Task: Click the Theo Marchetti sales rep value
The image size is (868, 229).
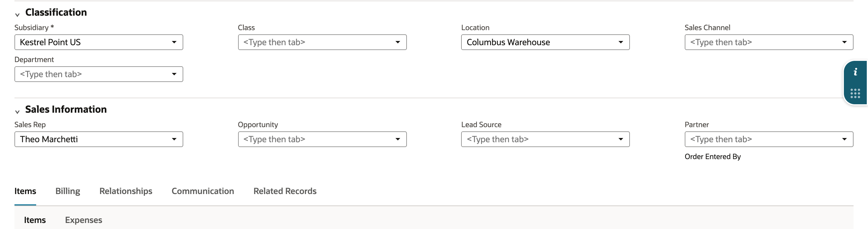Action: pyautogui.click(x=49, y=139)
